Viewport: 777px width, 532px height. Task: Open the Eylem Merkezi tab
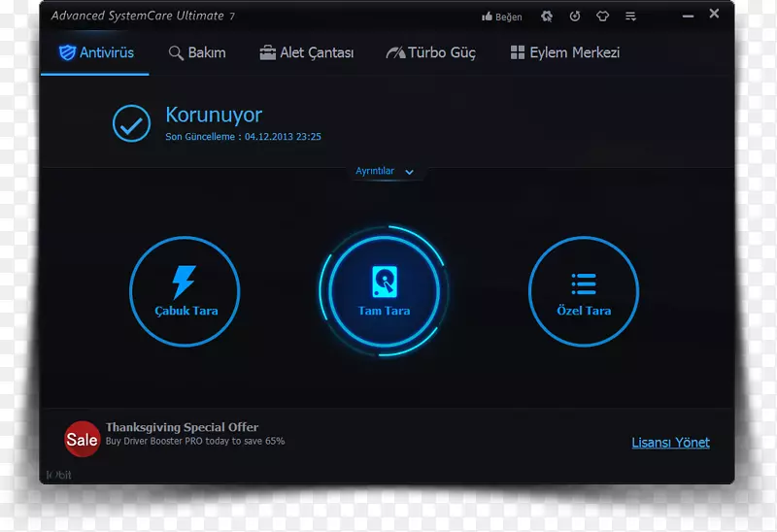(x=564, y=52)
